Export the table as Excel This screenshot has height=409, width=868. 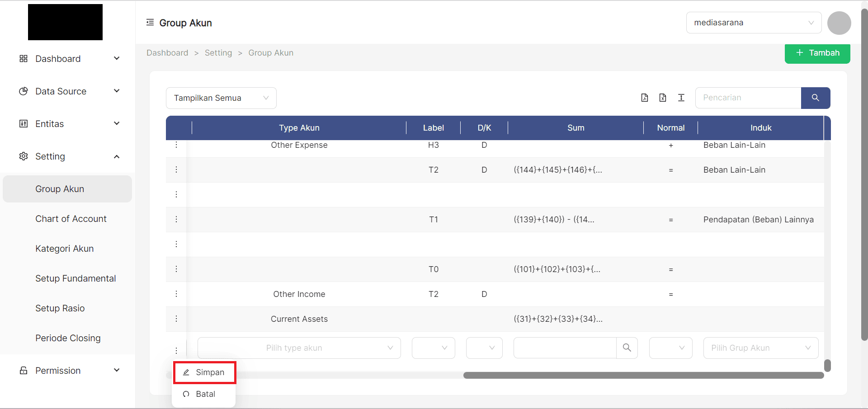click(663, 98)
